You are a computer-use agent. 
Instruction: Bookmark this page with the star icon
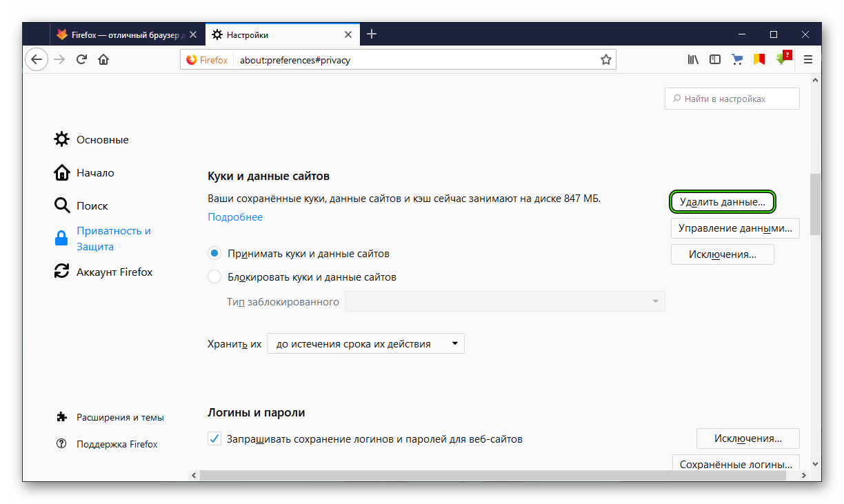(x=606, y=60)
